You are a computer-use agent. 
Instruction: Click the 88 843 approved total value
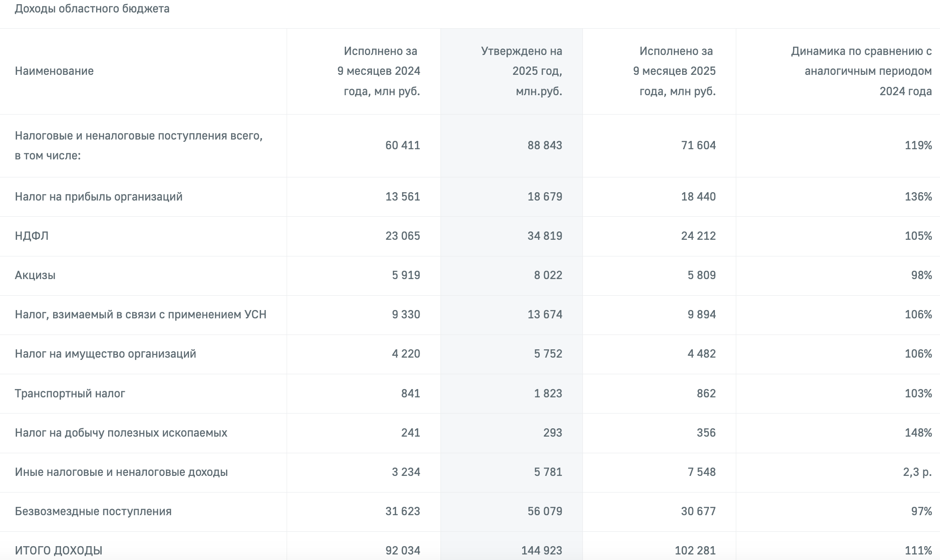(544, 146)
